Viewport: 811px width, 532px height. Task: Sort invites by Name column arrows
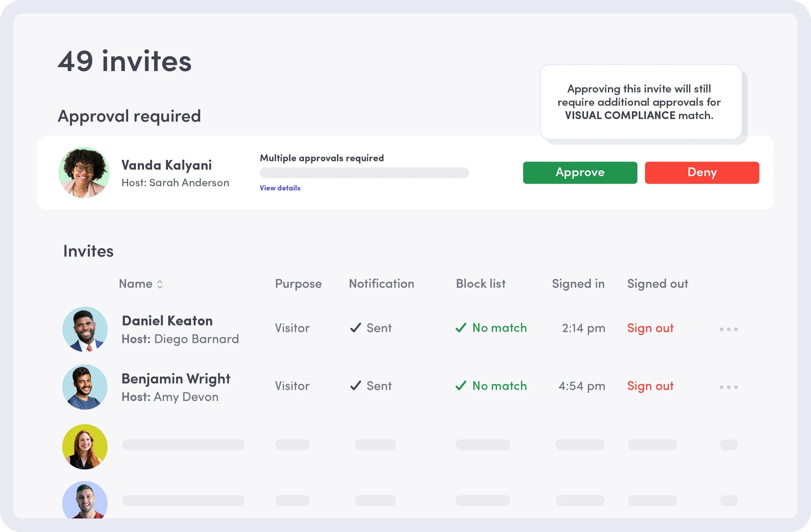tap(160, 284)
